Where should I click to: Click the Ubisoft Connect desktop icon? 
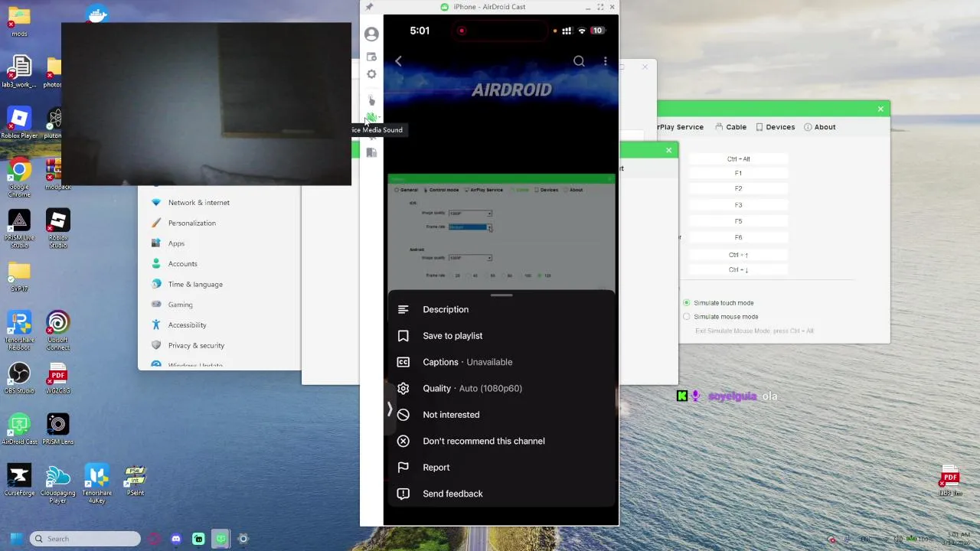click(x=57, y=331)
